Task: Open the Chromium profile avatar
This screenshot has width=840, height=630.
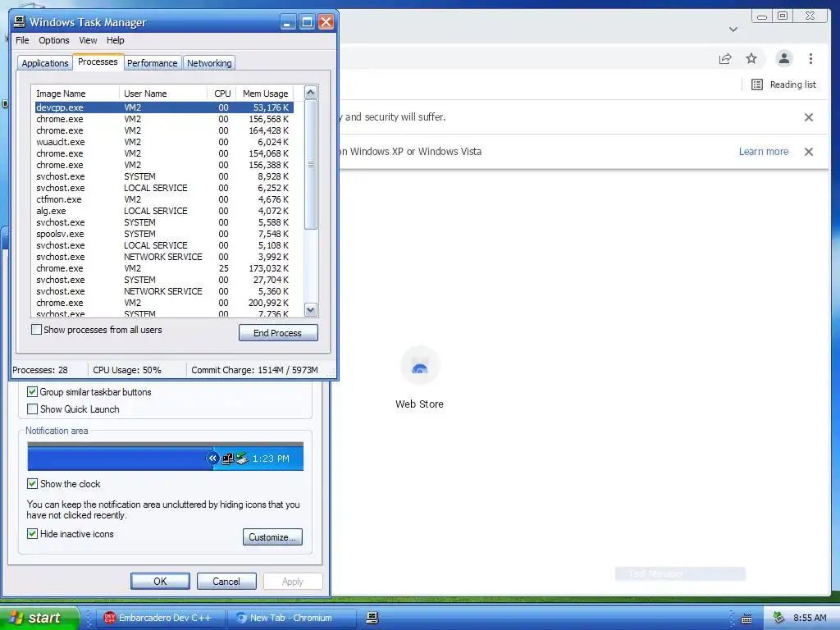Action: 783,58
